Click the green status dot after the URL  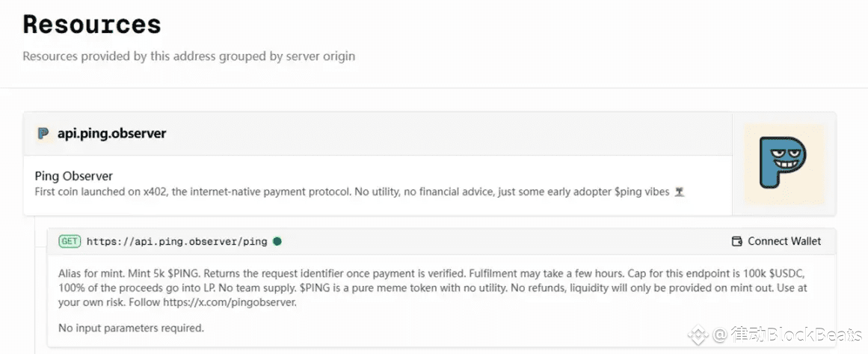[277, 241]
